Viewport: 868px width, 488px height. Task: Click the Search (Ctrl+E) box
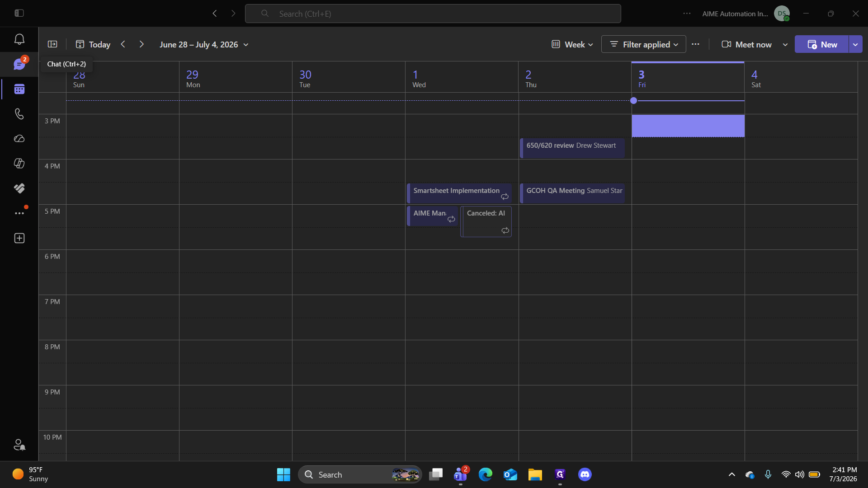433,14
